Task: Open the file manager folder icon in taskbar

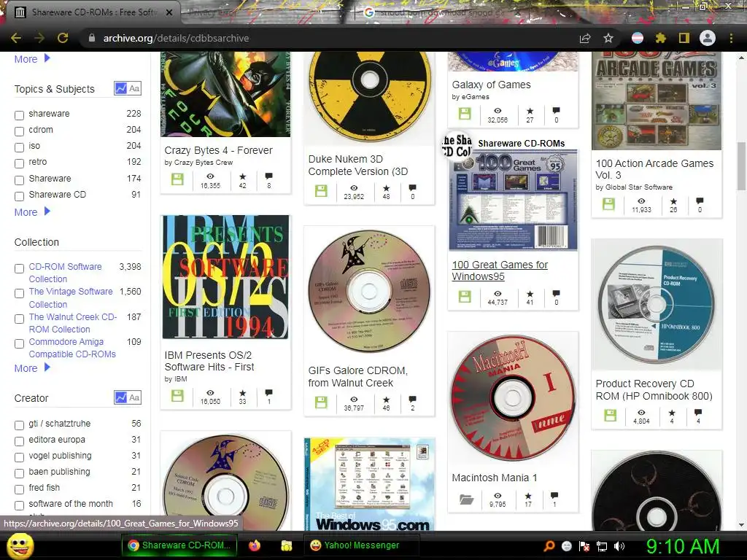Action: pyautogui.click(x=286, y=545)
